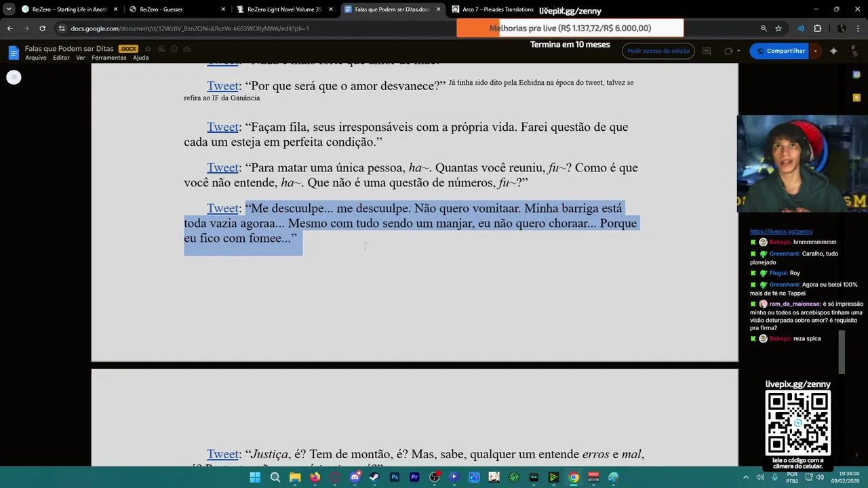Click the site information icon in address bar
Viewport: 868px width, 488px height.
click(62, 28)
